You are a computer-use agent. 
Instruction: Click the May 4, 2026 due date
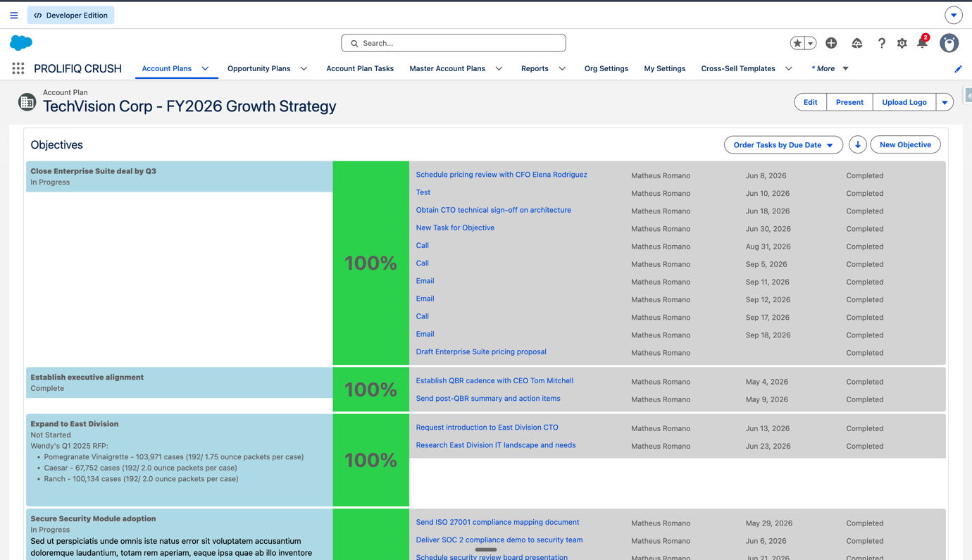766,382
